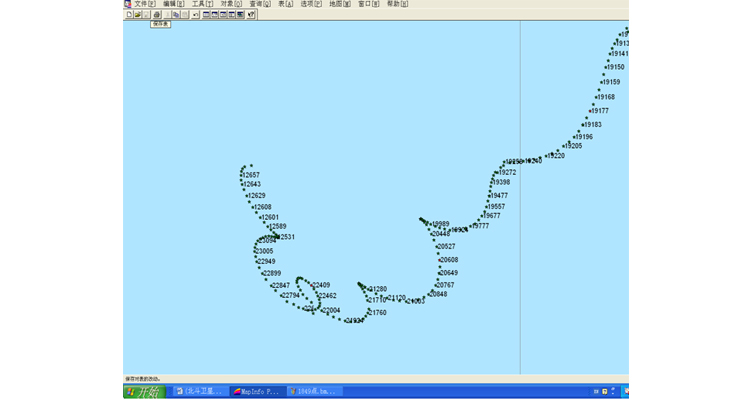This screenshot has width=740, height=400.
Task: Click the Print icon in toolbar
Action: [156, 15]
